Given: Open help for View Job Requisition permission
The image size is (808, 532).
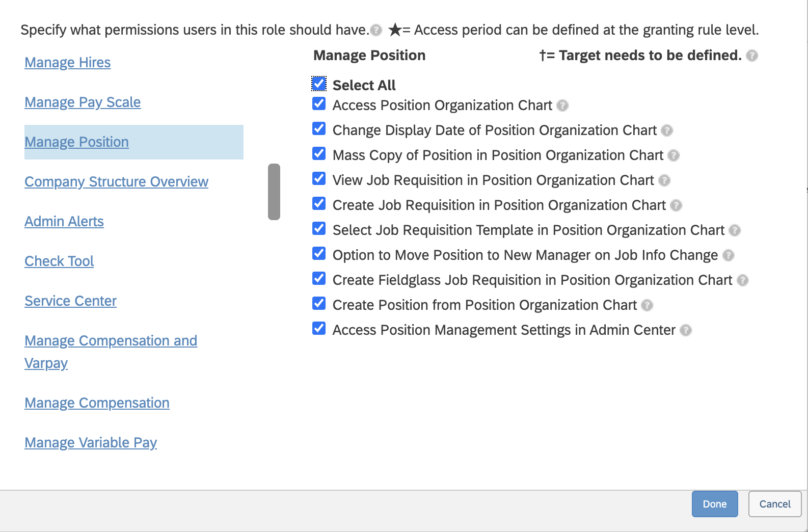Looking at the screenshot, I should (664, 180).
